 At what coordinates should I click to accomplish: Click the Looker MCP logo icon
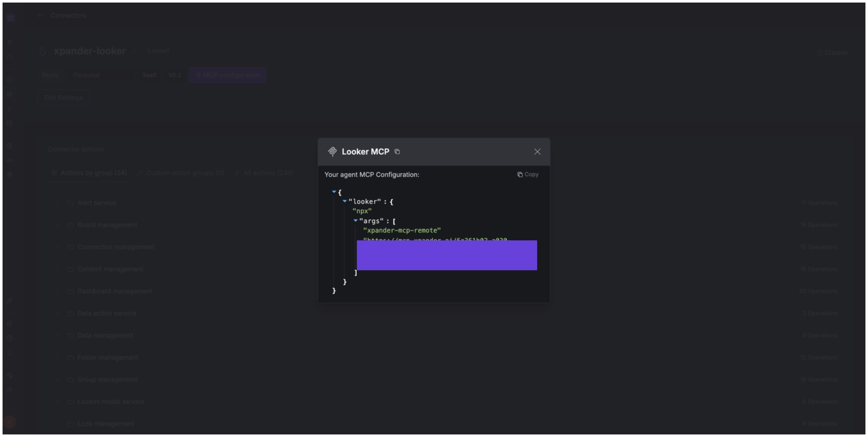pos(332,152)
